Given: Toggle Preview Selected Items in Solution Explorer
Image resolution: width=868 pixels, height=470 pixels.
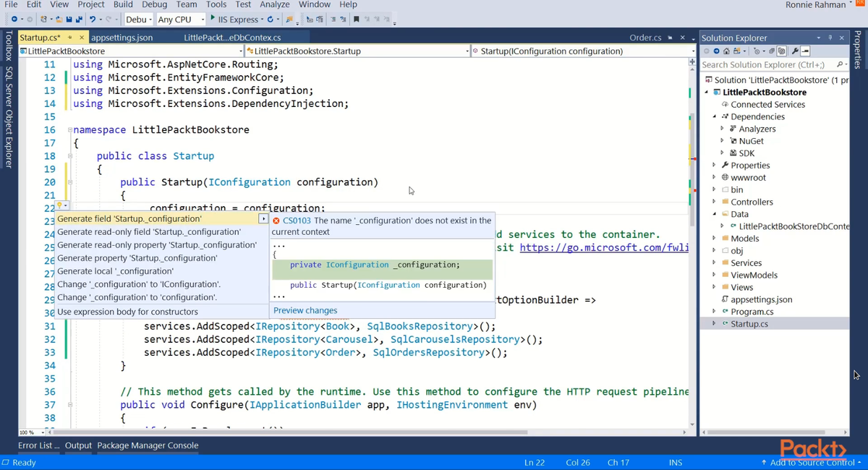Looking at the screenshot, I should [805, 51].
